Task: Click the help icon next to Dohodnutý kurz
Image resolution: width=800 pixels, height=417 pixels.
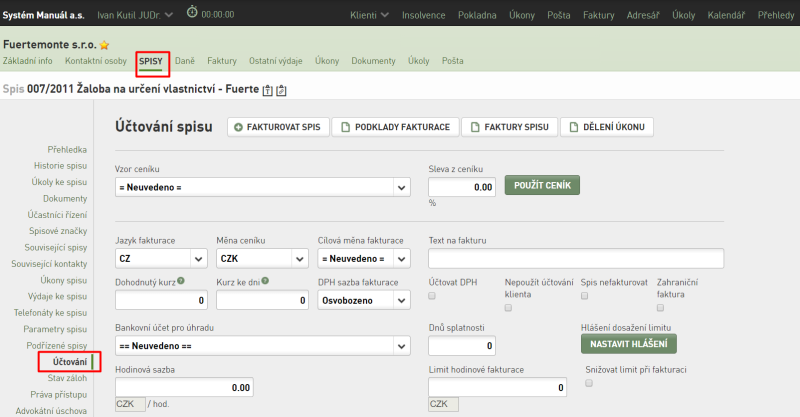Action: 181,281
